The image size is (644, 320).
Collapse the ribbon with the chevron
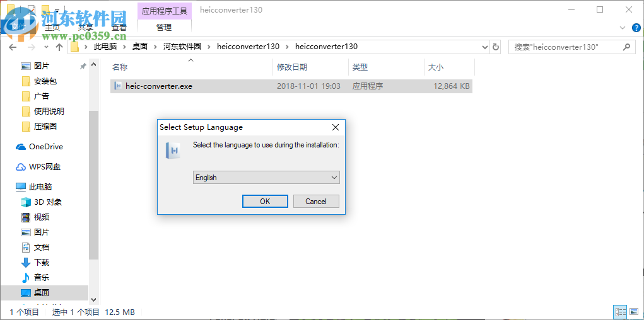tap(622, 28)
